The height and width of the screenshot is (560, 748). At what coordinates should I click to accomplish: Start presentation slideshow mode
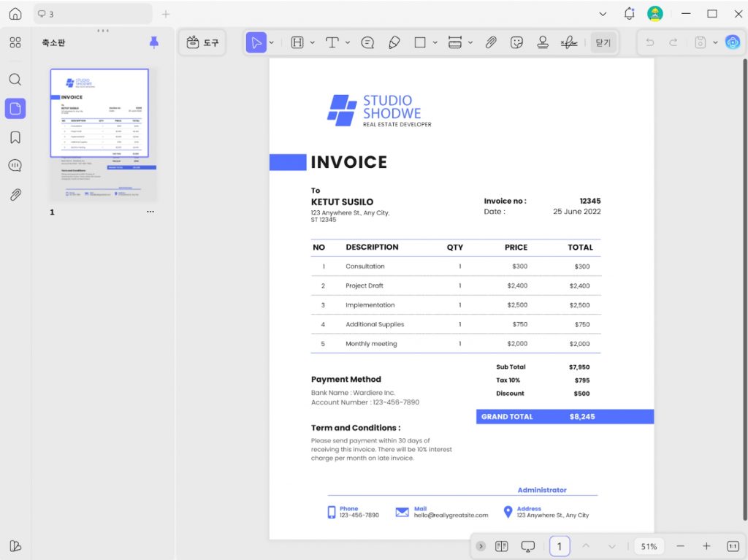pyautogui.click(x=527, y=546)
